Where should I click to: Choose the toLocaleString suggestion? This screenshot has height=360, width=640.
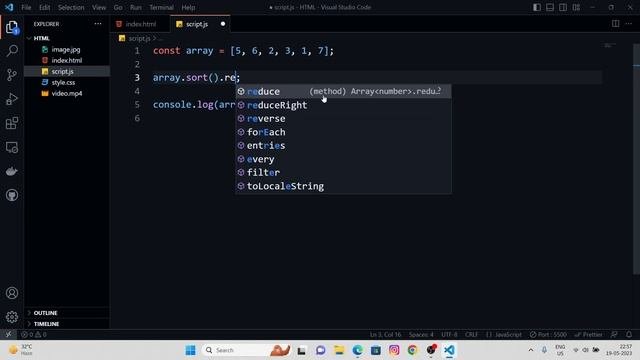click(x=343, y=186)
